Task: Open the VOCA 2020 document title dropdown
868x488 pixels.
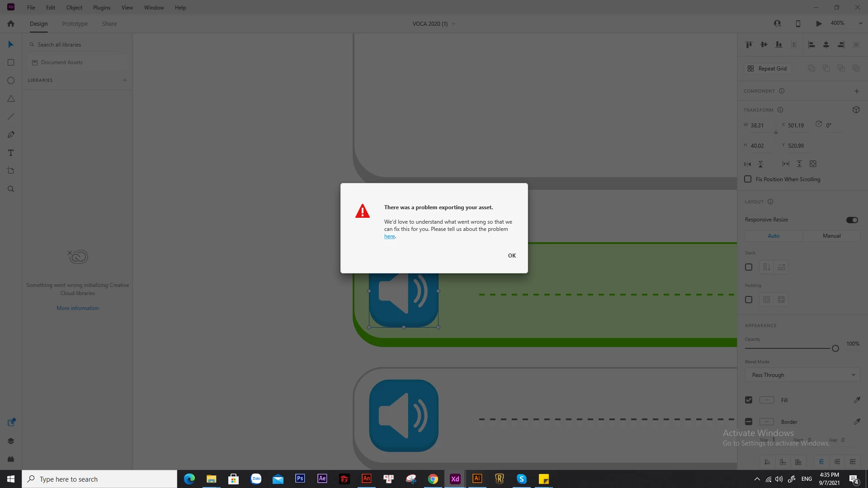Action: click(453, 24)
